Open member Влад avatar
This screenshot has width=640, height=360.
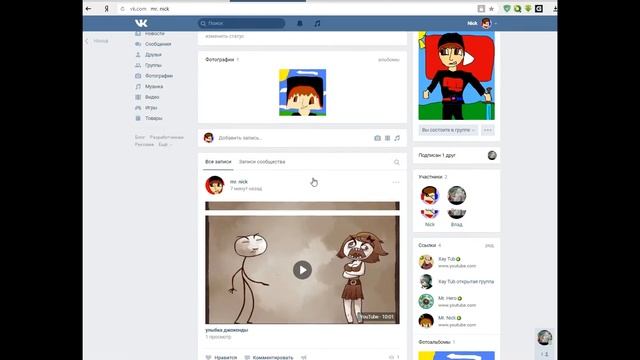pyautogui.click(x=457, y=196)
